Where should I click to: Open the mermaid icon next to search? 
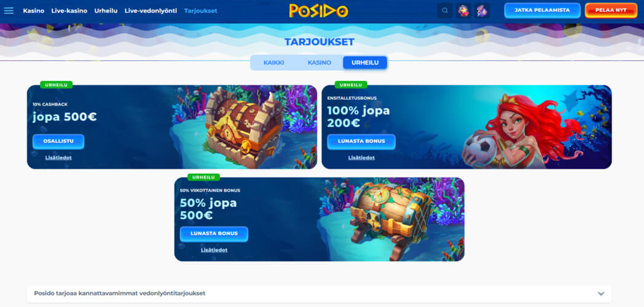click(x=482, y=10)
